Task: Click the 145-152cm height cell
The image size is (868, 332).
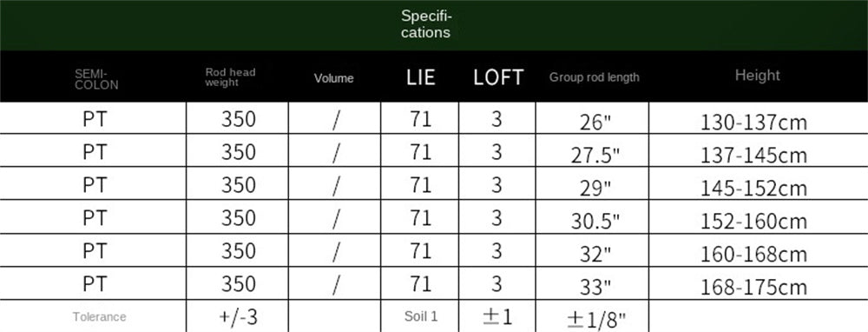Action: tap(753, 189)
